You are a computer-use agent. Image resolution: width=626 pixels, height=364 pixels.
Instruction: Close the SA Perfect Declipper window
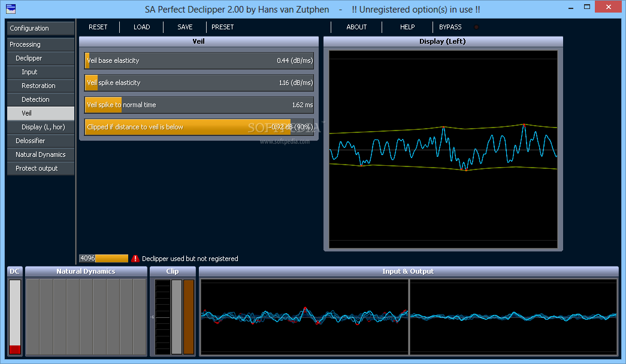[x=609, y=7]
